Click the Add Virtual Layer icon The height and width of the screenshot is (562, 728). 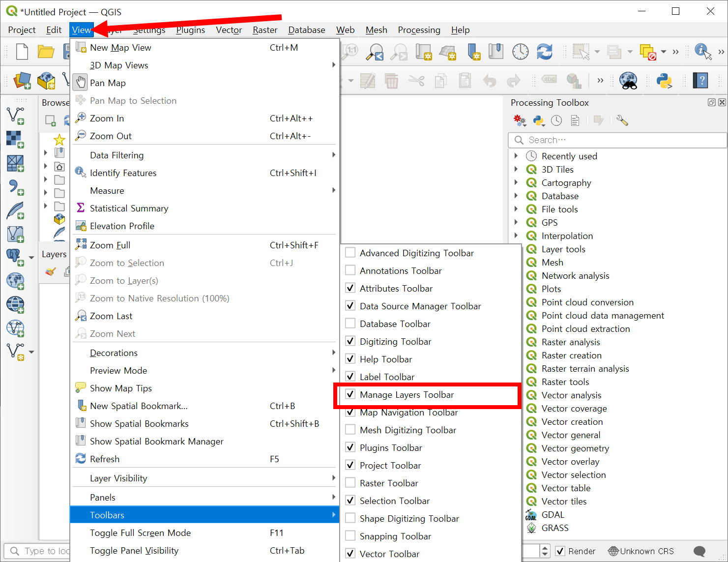point(15,234)
